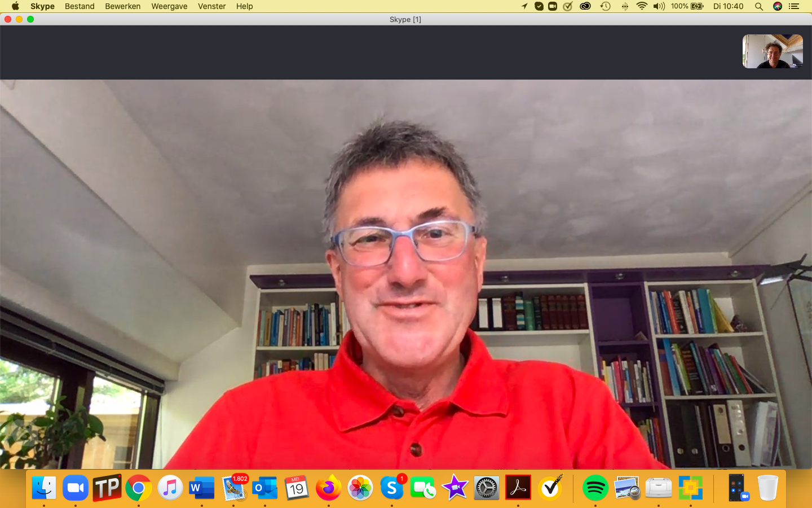Open Firefox from the dock

coord(328,488)
